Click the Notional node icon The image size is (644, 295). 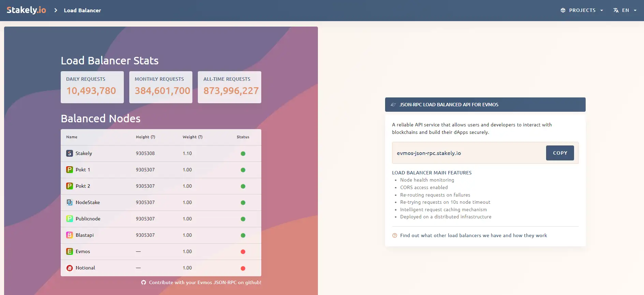(70, 268)
